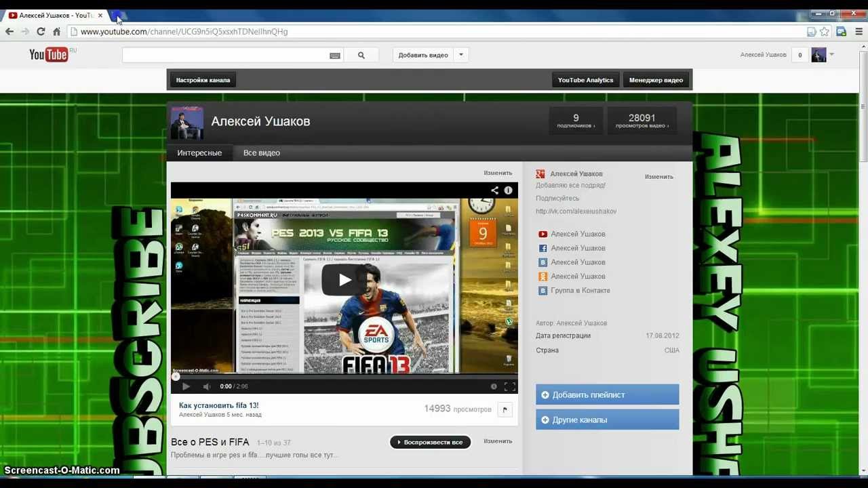Go to browser home page icon
The height and width of the screenshot is (488, 868).
point(57,31)
